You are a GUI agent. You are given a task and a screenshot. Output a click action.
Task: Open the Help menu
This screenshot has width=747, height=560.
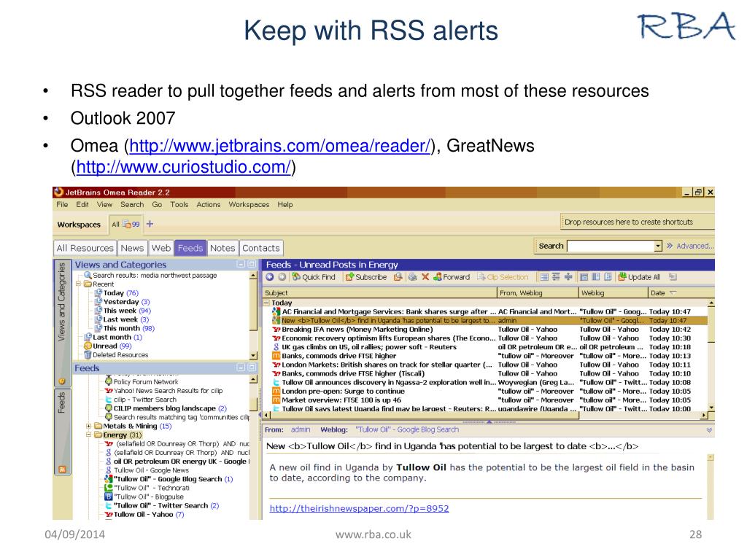pyautogui.click(x=285, y=204)
